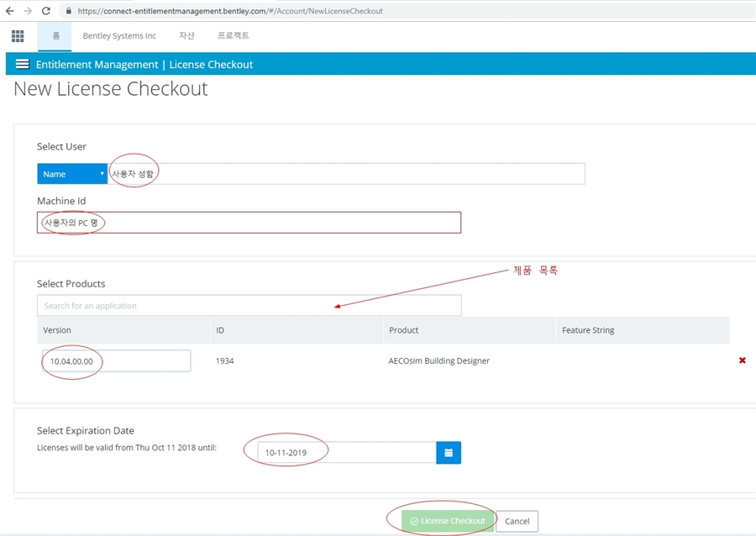
Task: Click the Search for an application box
Action: tap(249, 306)
